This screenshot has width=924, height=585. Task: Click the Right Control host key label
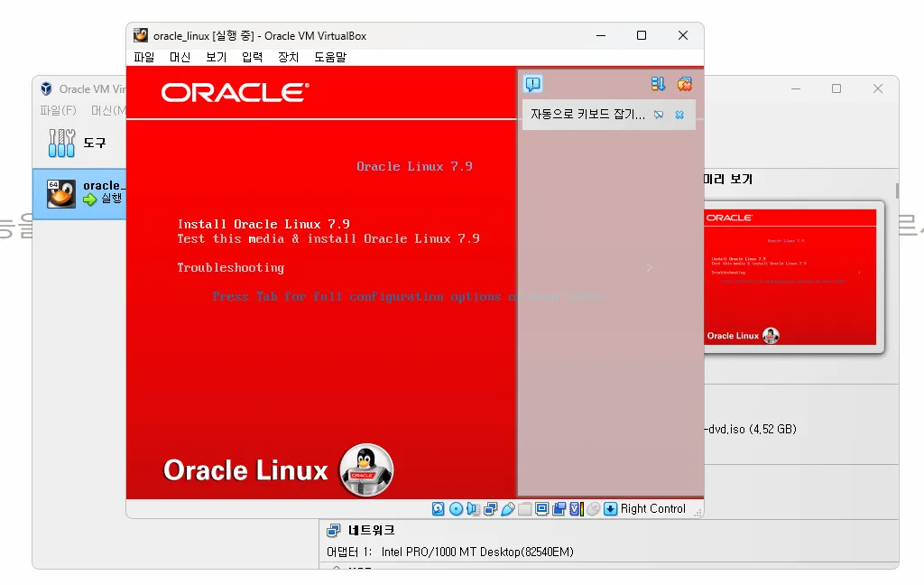[653, 509]
